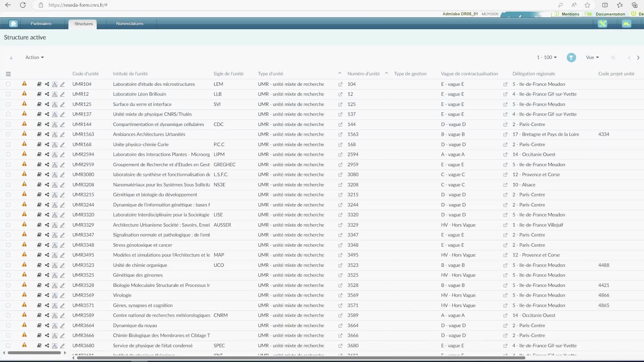Edit UMR137 with the pencil icon

coord(62,114)
